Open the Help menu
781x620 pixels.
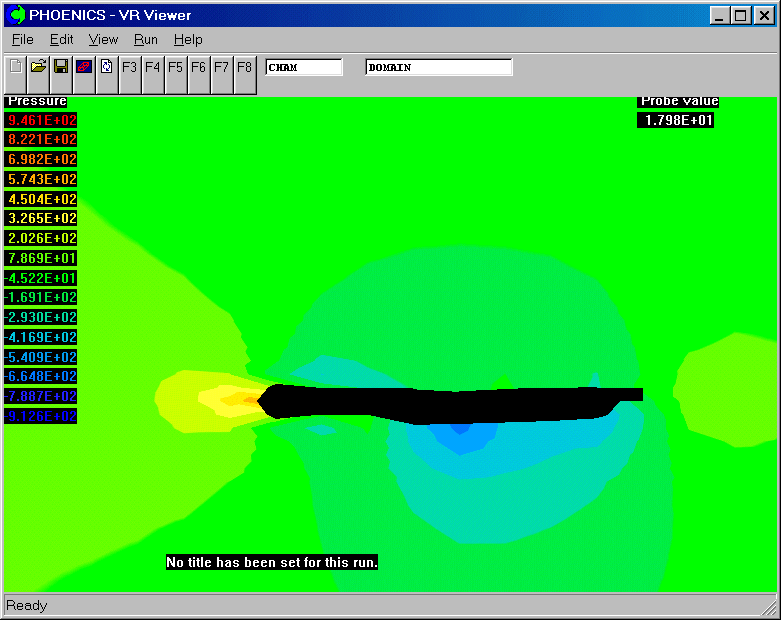(x=188, y=40)
